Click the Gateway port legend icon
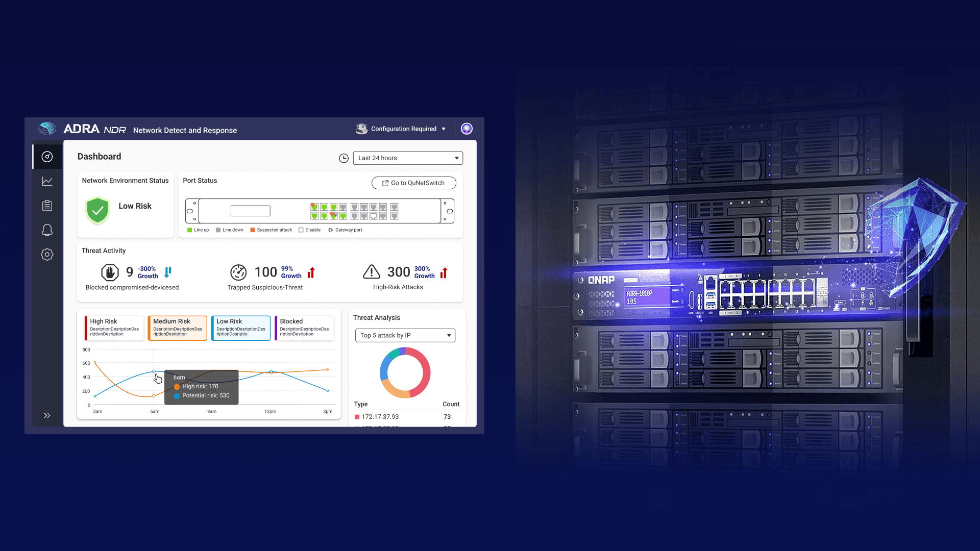This screenshot has height=551, width=980. (x=331, y=230)
